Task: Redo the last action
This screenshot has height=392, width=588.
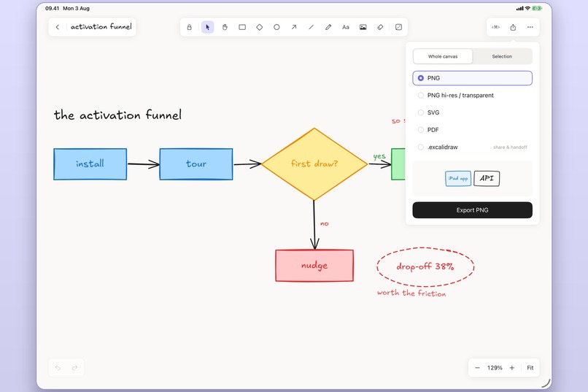Action: click(x=75, y=368)
